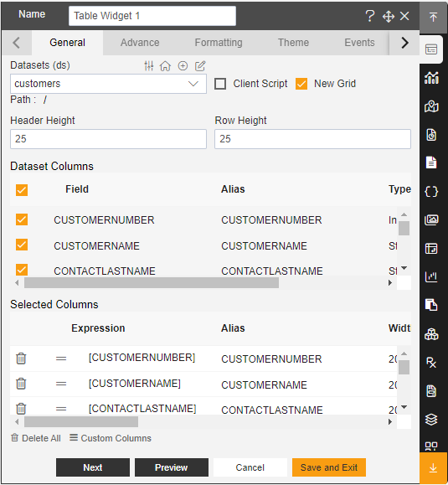Select the chart widget sidebar icon
Screen dimensions: 448x485
point(431,77)
